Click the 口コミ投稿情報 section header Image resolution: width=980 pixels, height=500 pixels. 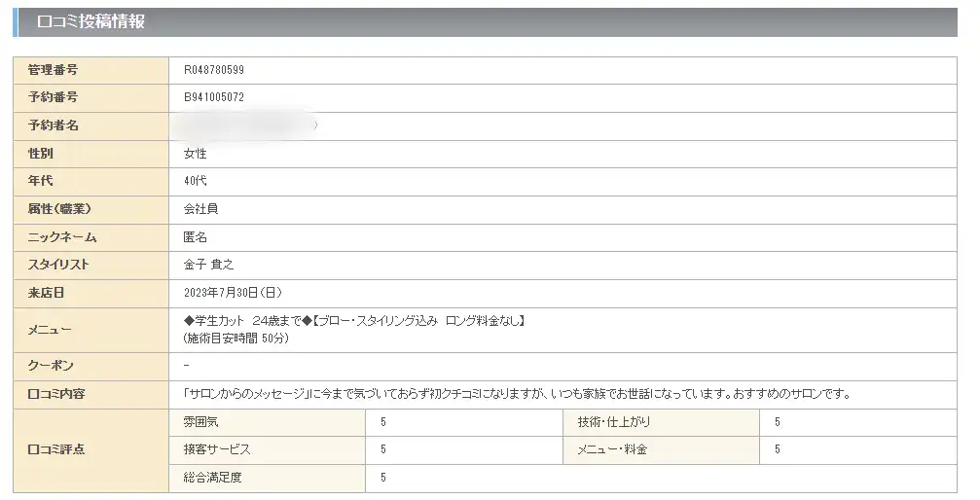click(x=91, y=21)
